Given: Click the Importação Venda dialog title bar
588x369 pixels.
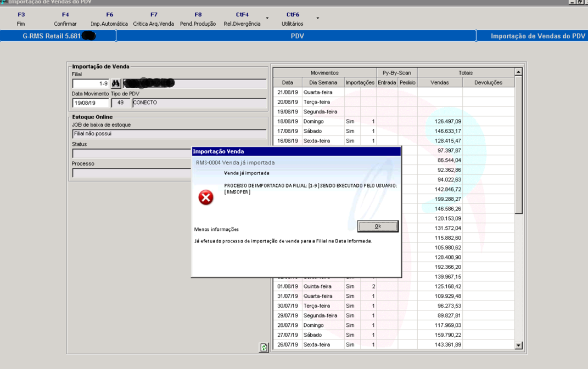Looking at the screenshot, I should pyautogui.click(x=296, y=151).
